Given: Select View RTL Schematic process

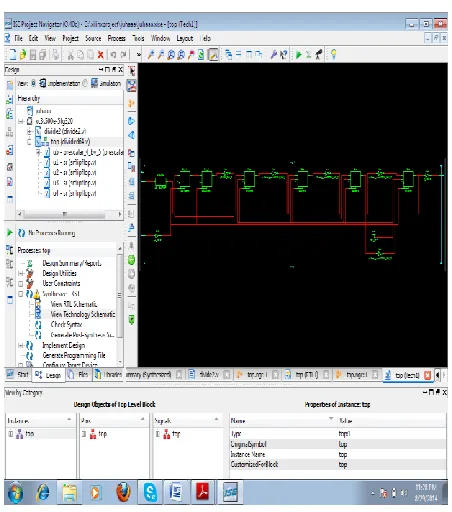Looking at the screenshot, I should 74,304.
